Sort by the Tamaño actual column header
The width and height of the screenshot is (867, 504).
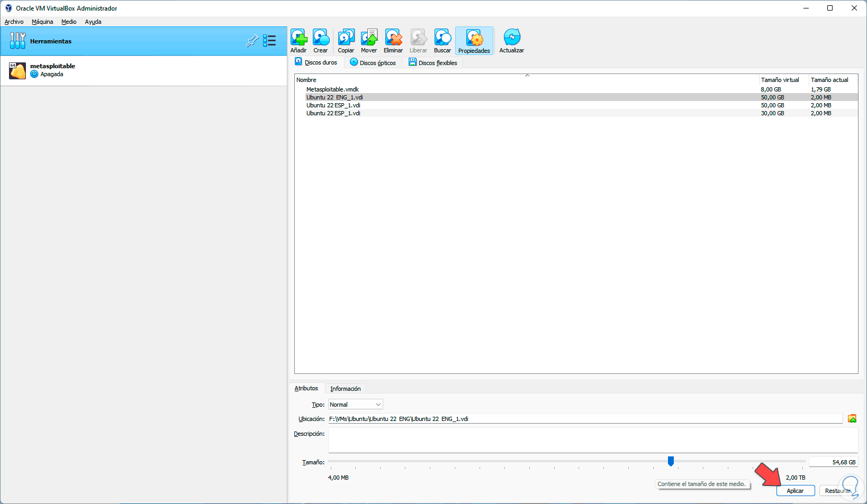833,80
